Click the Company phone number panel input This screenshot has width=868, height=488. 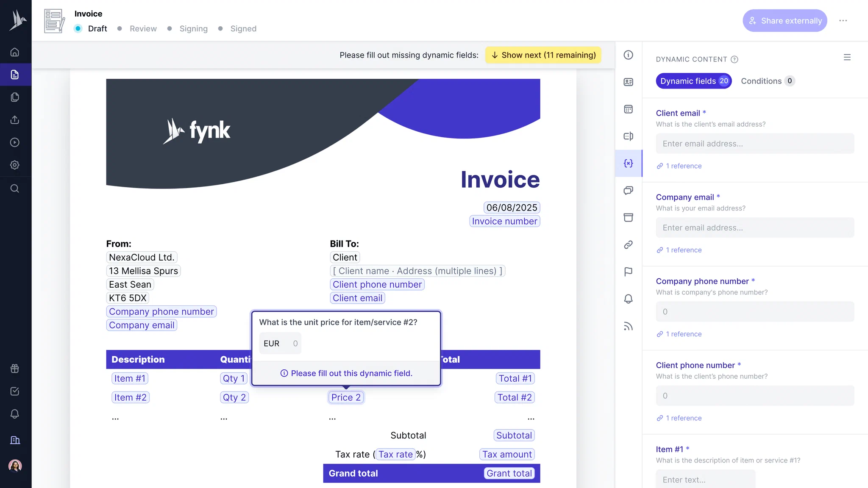pos(755,312)
